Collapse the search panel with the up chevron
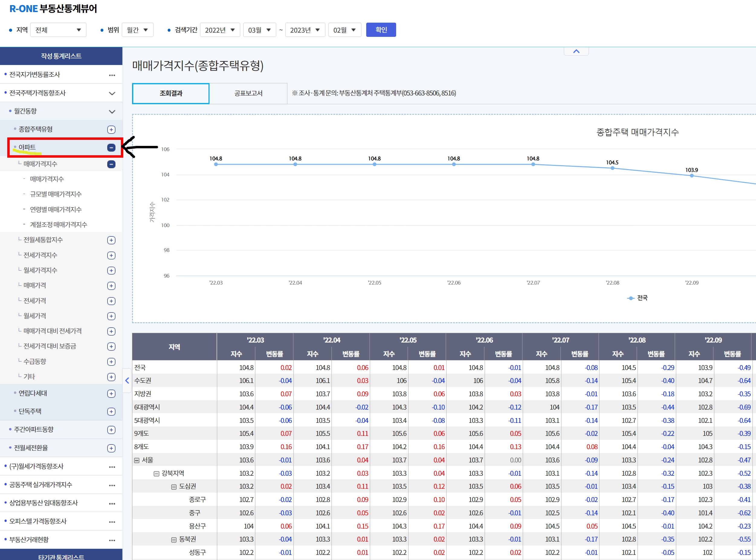 [576, 51]
